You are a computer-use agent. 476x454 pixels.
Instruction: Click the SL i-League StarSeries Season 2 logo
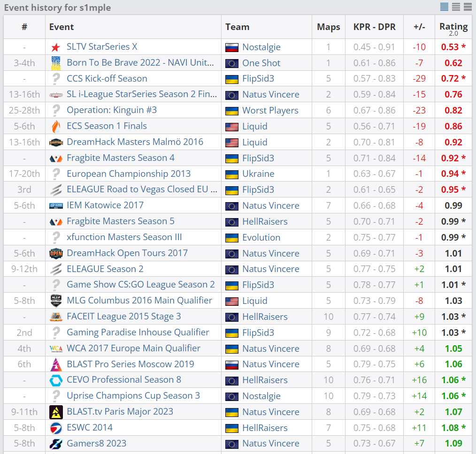56,95
